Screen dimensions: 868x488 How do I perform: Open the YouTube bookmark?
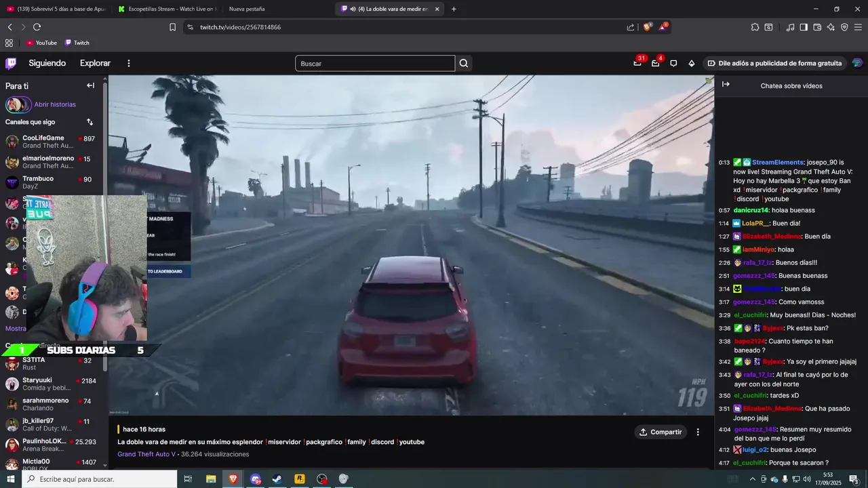point(41,43)
